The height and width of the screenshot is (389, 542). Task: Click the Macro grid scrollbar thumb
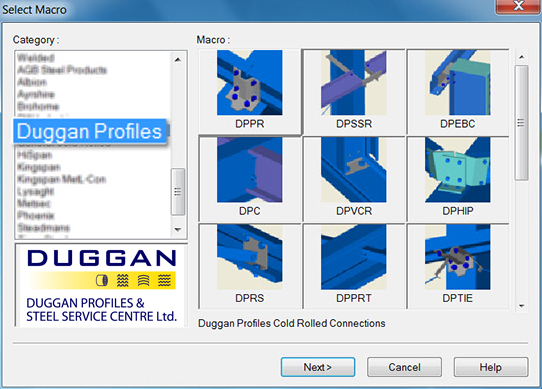click(522, 122)
